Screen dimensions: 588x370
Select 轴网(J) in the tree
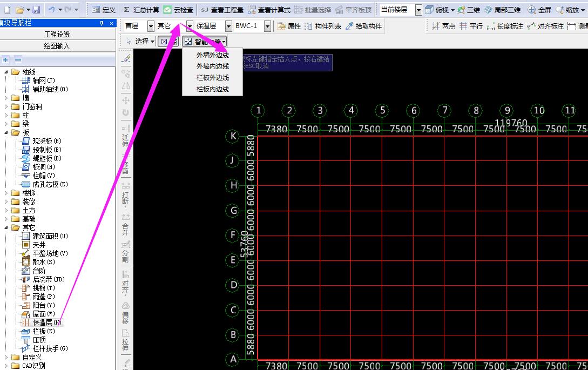(44, 80)
